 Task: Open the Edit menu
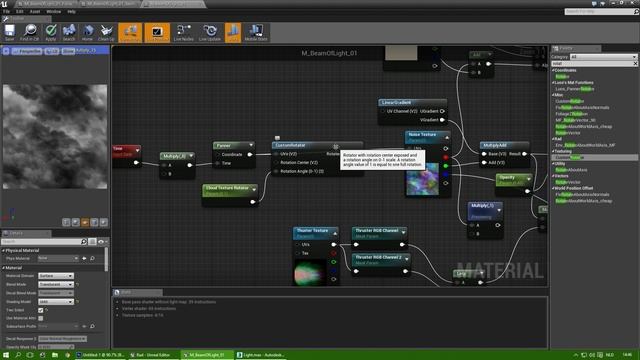point(20,12)
